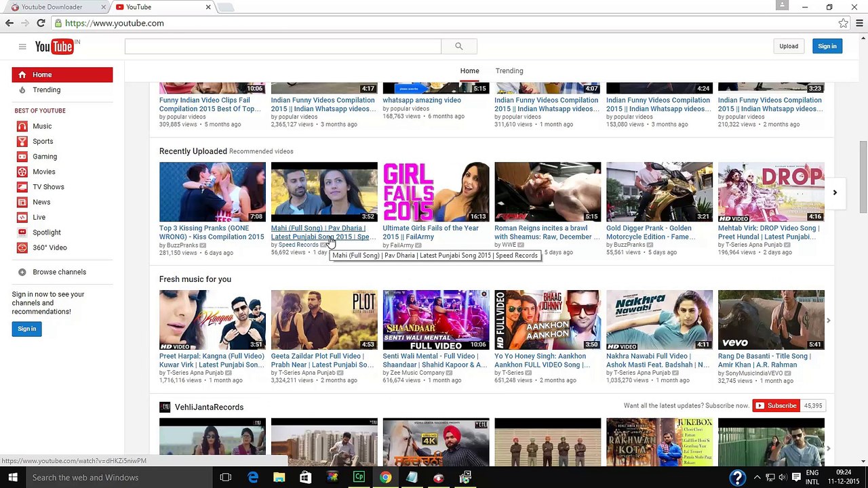Click the Movies sidebar icon
The height and width of the screenshot is (488, 868).
point(22,171)
